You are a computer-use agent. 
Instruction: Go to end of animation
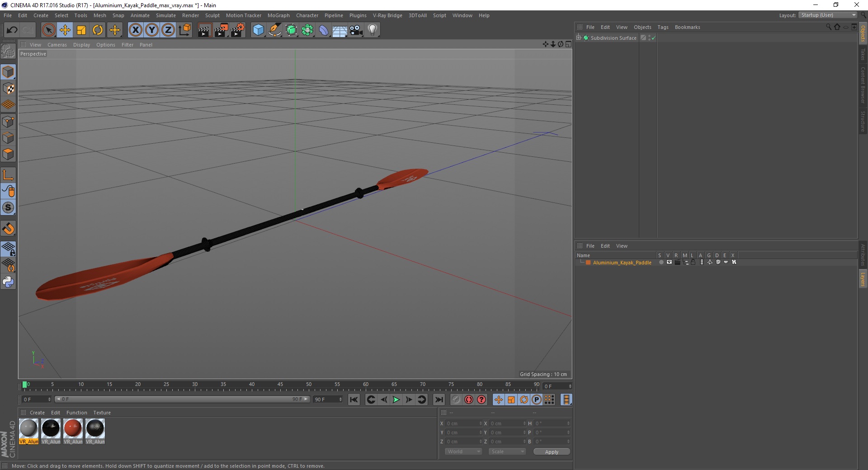point(439,399)
